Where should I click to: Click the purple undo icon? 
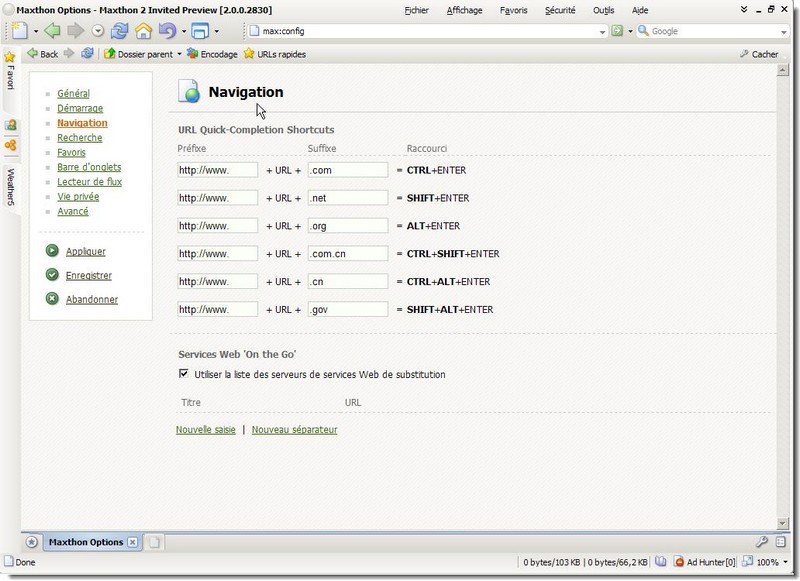pos(167,31)
